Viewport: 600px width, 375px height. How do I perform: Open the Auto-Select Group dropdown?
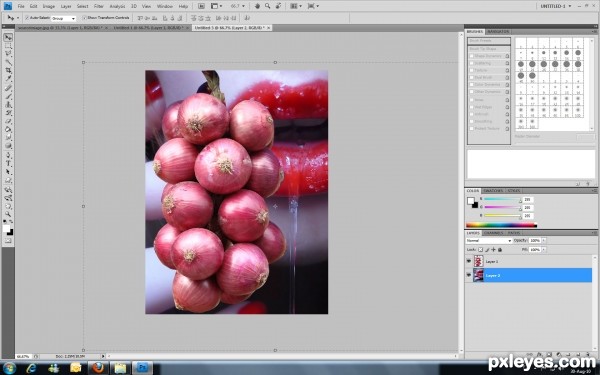(63, 18)
